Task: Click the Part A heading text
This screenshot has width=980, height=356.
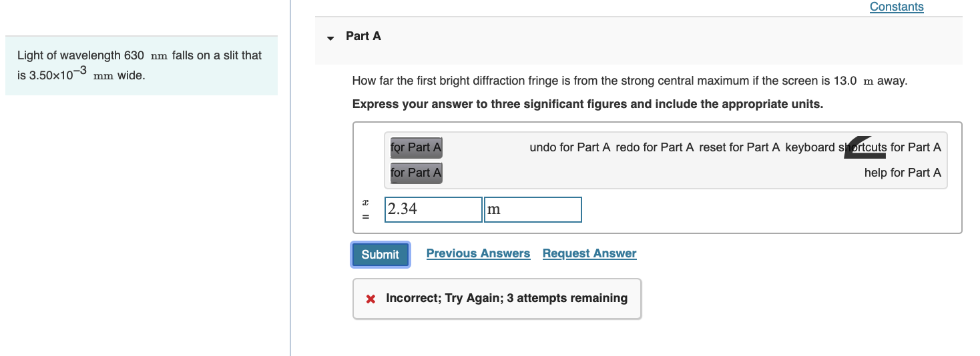Action: point(363,36)
